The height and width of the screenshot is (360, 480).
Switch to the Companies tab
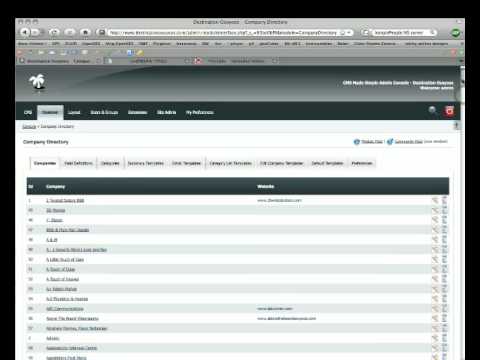tap(45, 163)
